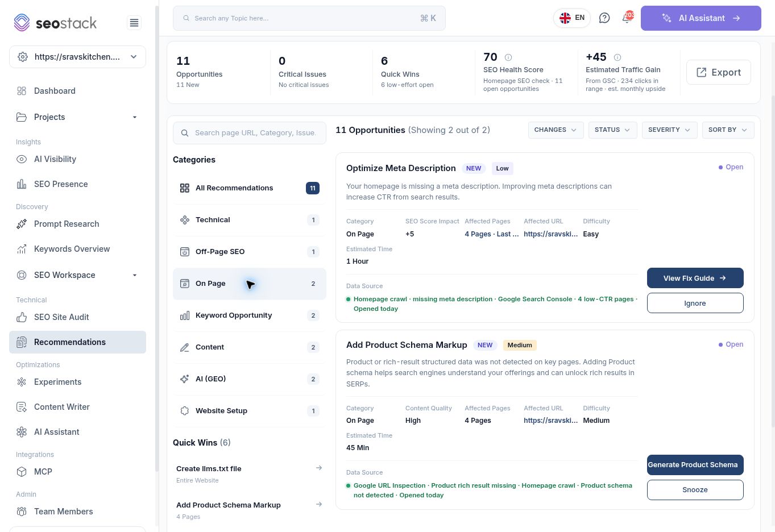Go to AI Assistant sidebar item
Image resolution: width=775 pixels, height=532 pixels.
click(x=77, y=432)
